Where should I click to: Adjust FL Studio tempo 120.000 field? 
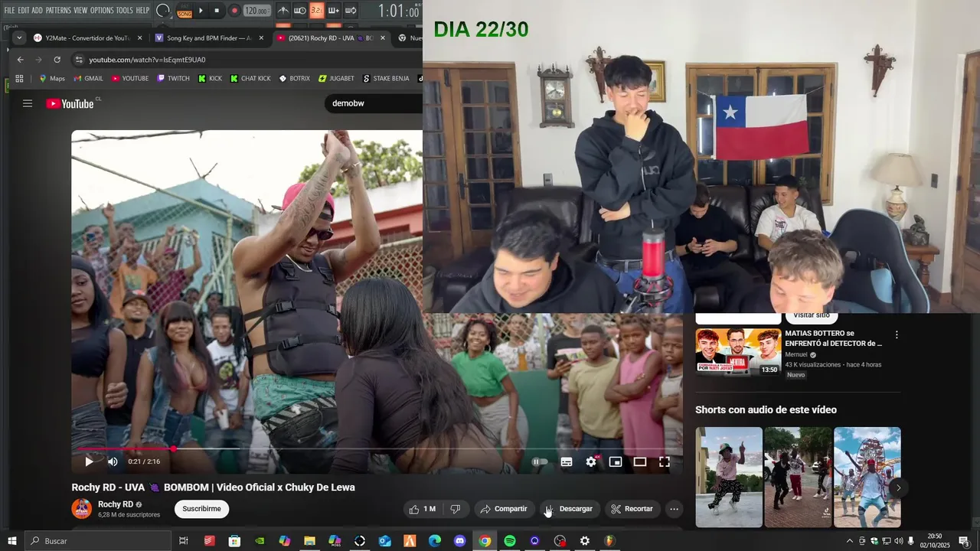[256, 11]
